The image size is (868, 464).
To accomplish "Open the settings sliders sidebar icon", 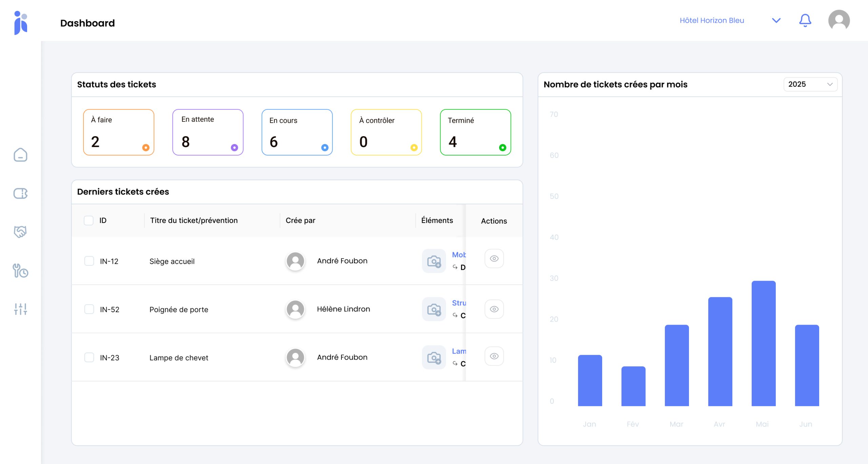I will coord(20,309).
